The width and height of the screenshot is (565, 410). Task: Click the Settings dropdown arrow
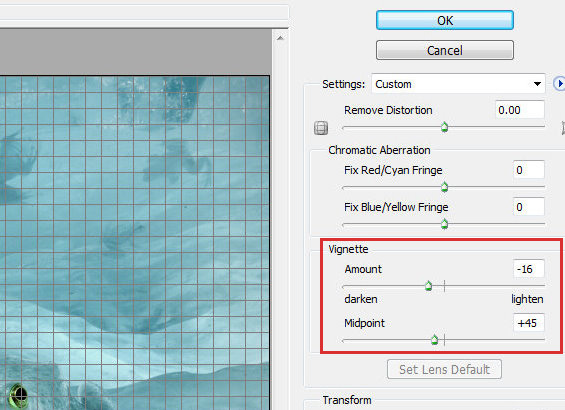(537, 84)
